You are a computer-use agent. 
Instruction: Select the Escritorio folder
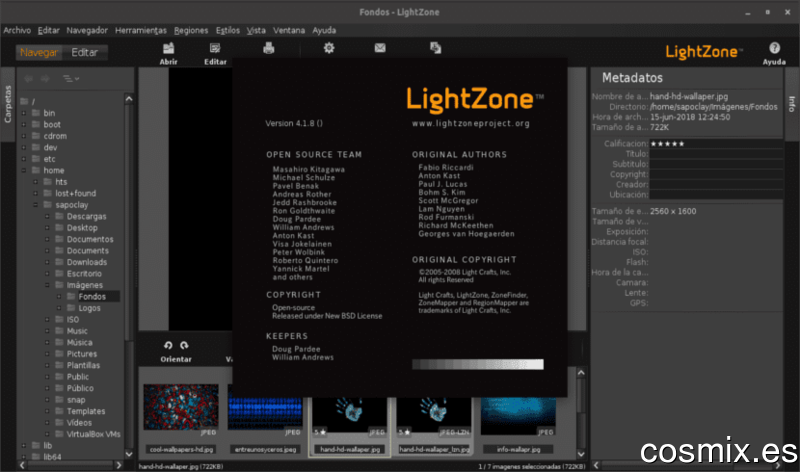84,274
